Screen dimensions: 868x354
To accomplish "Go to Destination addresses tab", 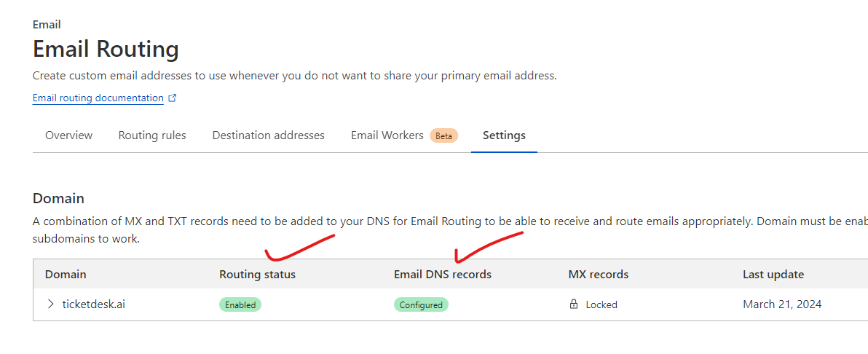I will pyautogui.click(x=268, y=135).
